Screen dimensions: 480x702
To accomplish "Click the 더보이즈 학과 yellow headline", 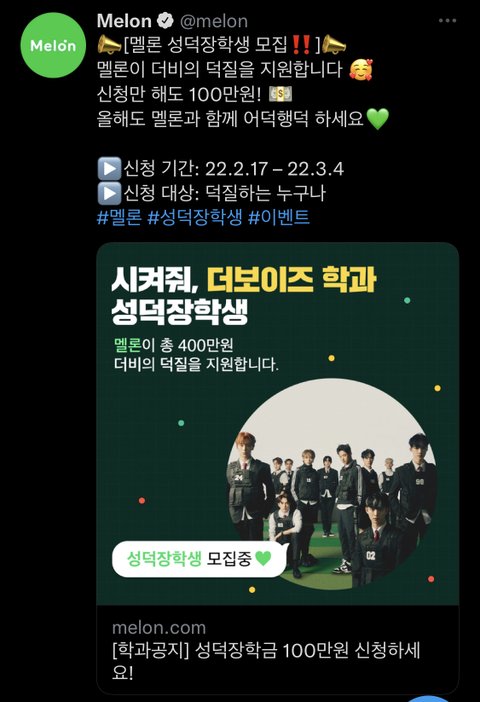I will [x=291, y=279].
